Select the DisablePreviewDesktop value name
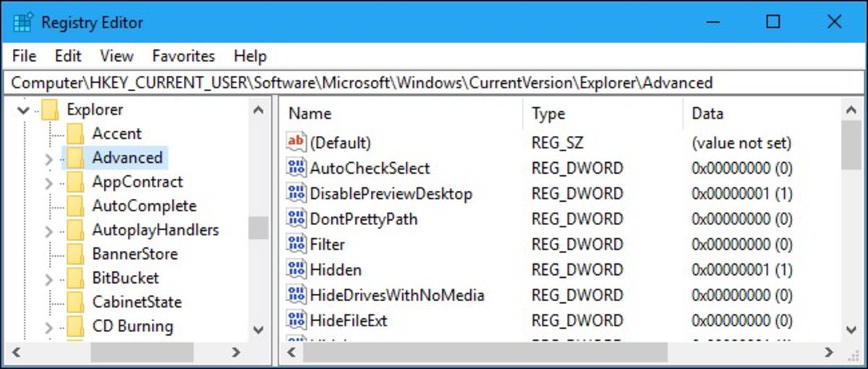 click(x=391, y=193)
